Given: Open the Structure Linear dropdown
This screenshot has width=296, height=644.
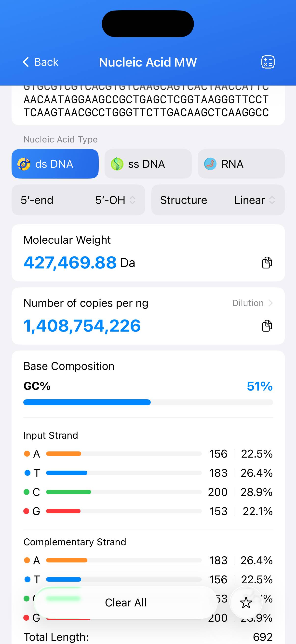Looking at the screenshot, I should [218, 200].
